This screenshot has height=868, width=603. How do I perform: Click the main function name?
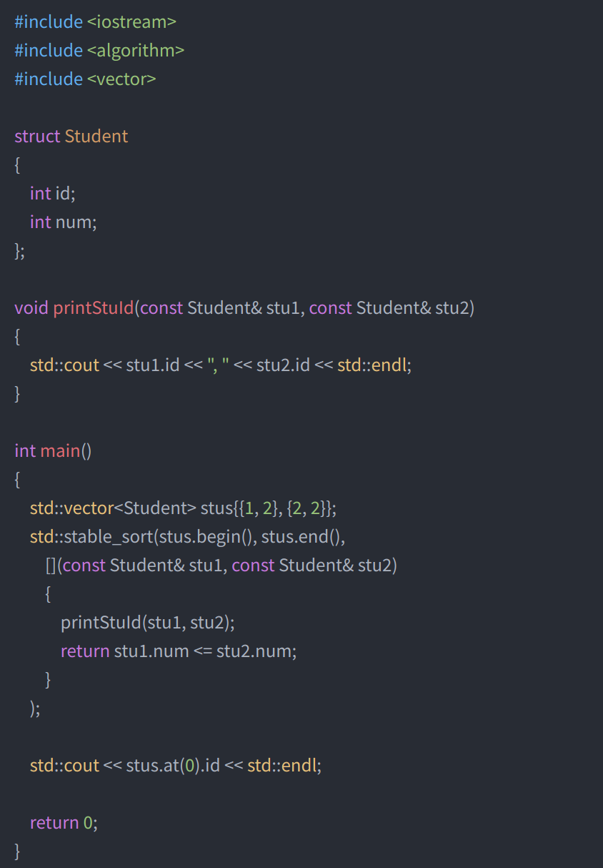tap(59, 451)
